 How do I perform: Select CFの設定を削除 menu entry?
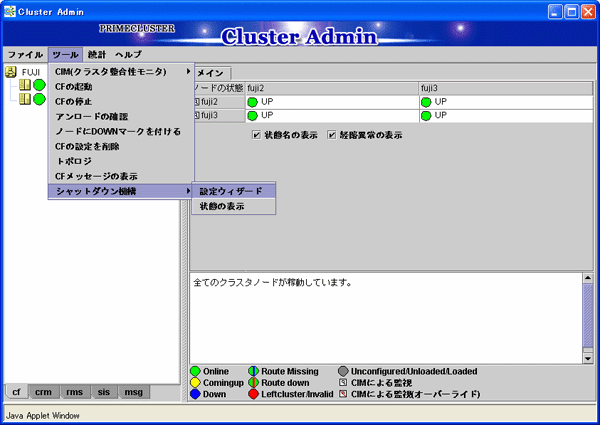[121, 147]
